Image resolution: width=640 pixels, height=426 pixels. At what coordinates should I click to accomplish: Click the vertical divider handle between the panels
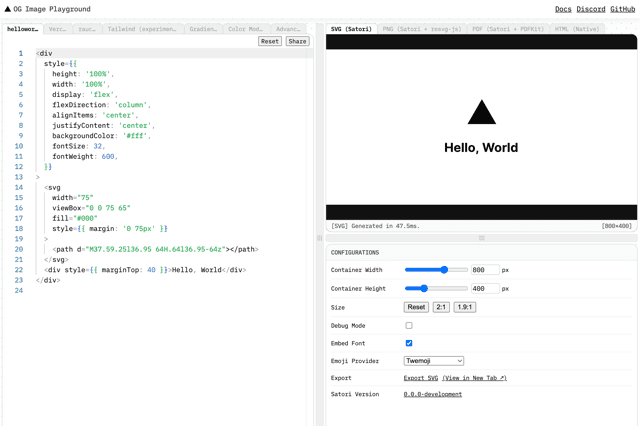coord(320,238)
